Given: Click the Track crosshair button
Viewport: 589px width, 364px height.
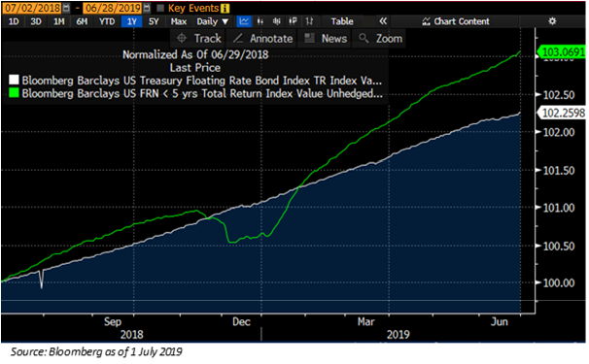Looking at the screenshot, I should 198,38.
